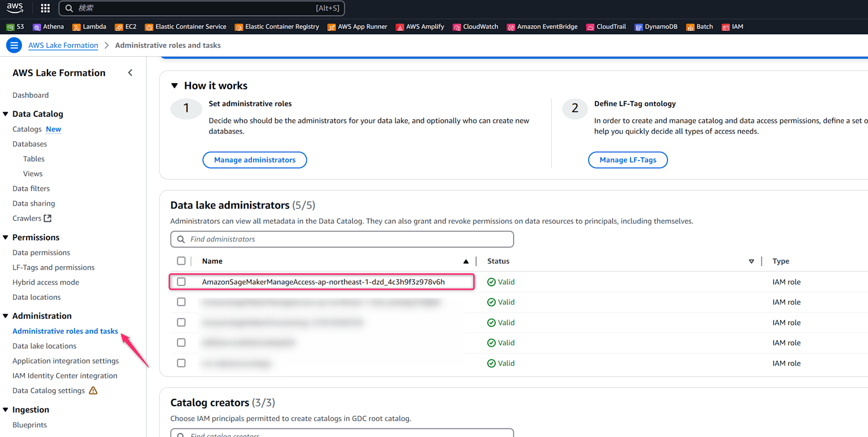The width and height of the screenshot is (868, 437).
Task: Click AmazonSageMakerManageAccess-ap-northeast-1 role name
Action: pyautogui.click(x=323, y=282)
